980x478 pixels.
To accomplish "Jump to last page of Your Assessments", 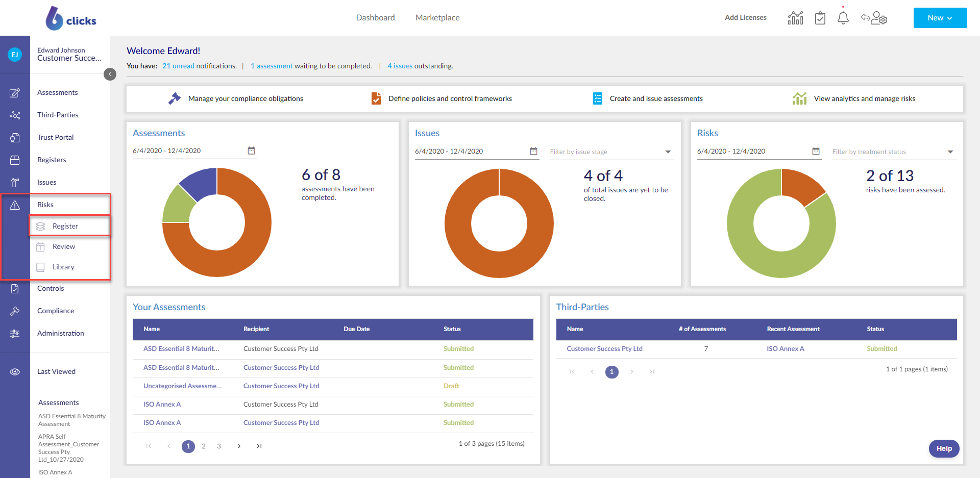I will pyautogui.click(x=259, y=446).
